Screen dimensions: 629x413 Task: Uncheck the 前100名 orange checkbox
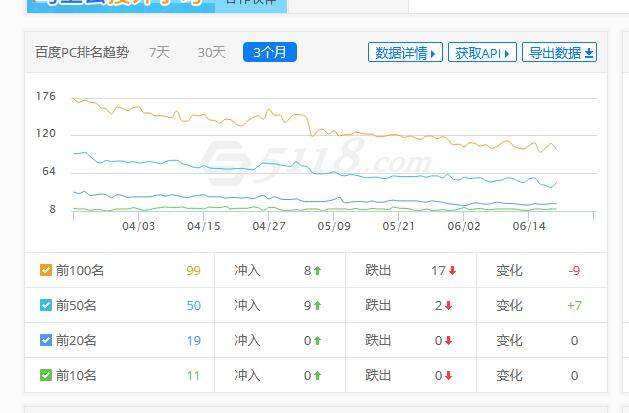(46, 270)
